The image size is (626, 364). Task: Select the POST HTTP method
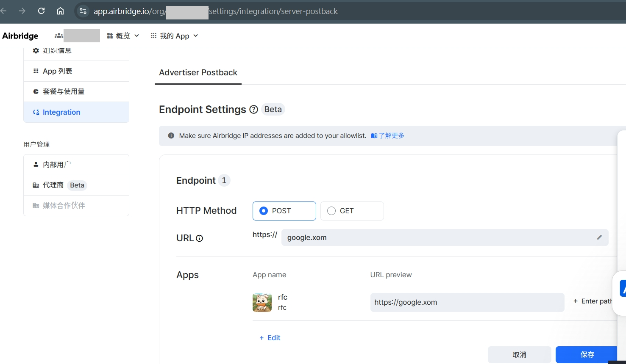[284, 211]
